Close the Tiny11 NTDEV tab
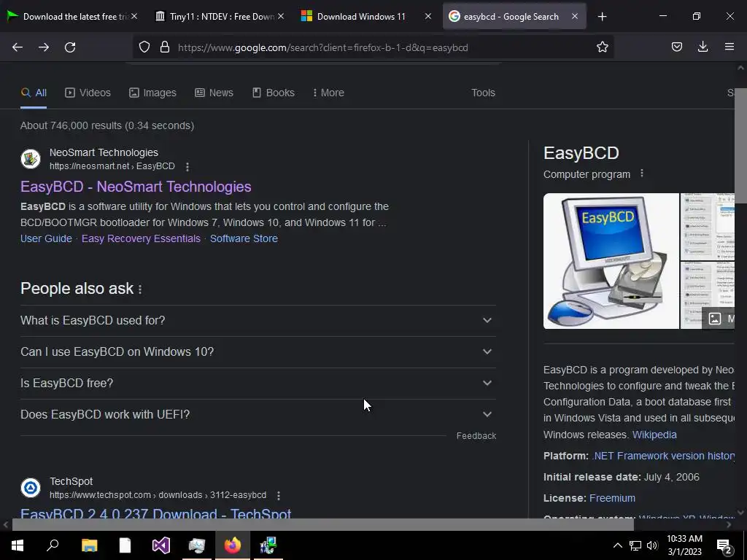Screen dimensions: 747x560 pyautogui.click(x=281, y=16)
